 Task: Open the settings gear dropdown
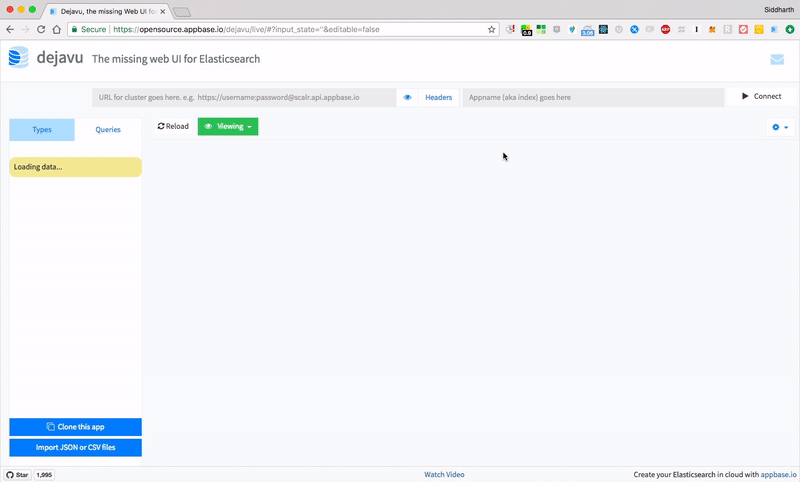(780, 127)
